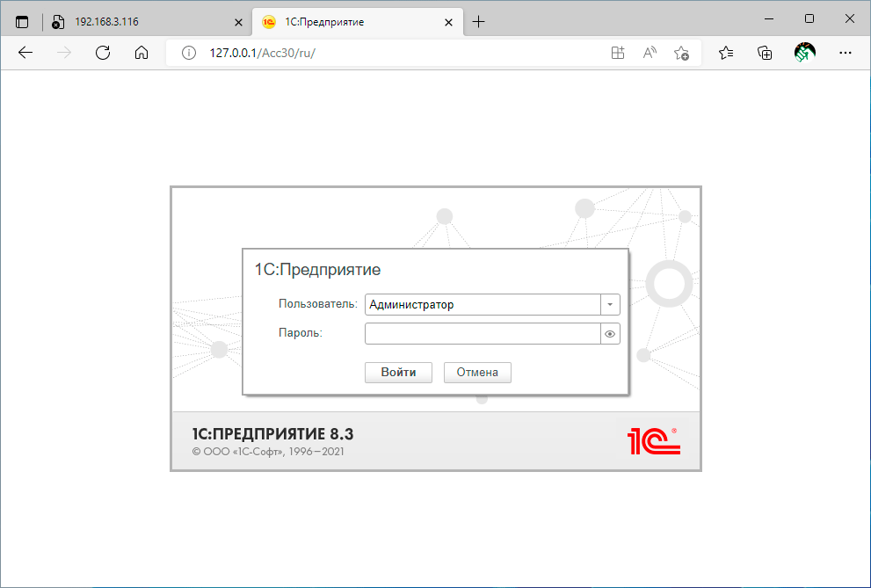
Task: Switch to the 192.168.3.116 tab
Action: [147, 22]
